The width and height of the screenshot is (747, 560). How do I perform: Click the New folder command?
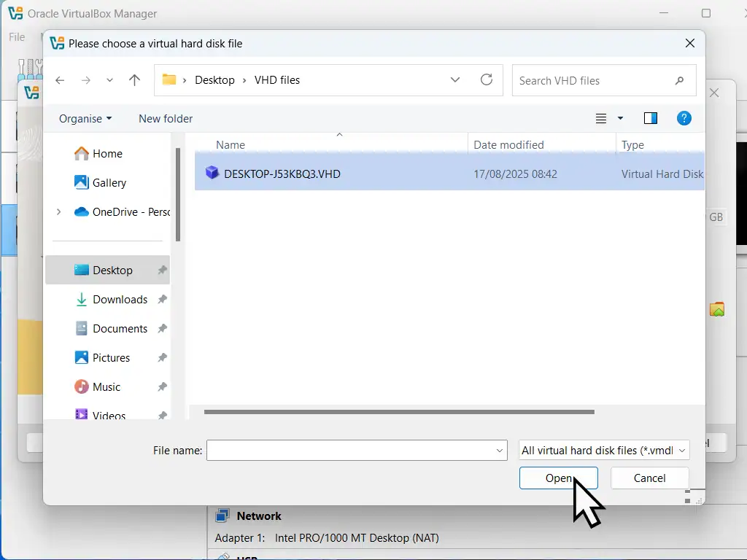coord(166,118)
